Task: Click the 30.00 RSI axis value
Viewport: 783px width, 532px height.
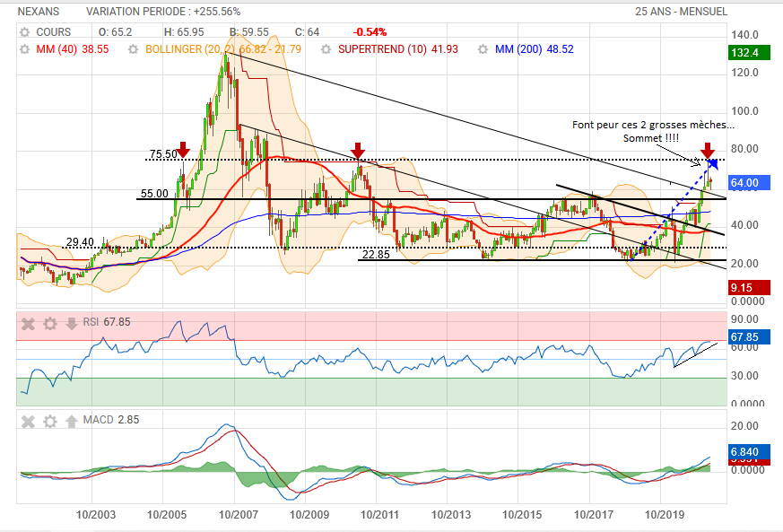Action: (x=744, y=376)
